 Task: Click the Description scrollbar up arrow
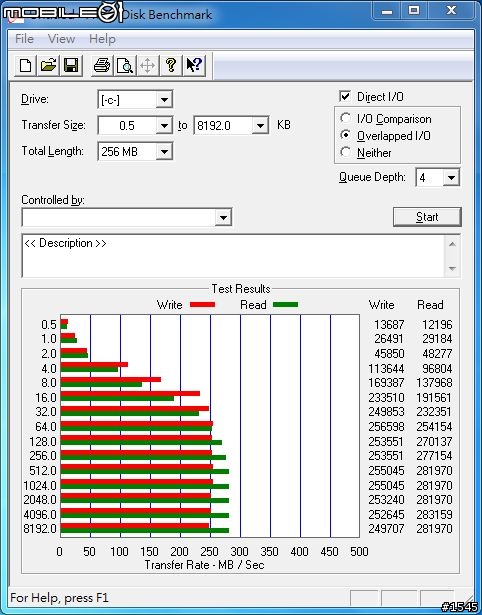point(452,244)
